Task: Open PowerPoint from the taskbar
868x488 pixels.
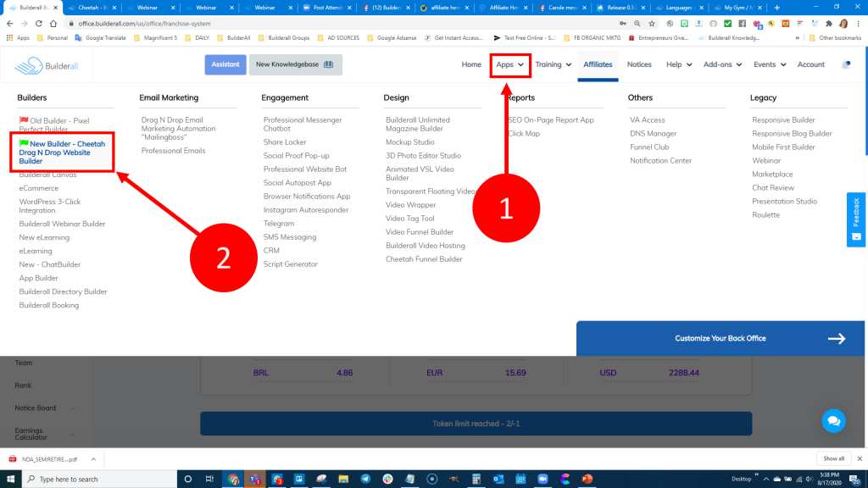Action: tap(587, 480)
